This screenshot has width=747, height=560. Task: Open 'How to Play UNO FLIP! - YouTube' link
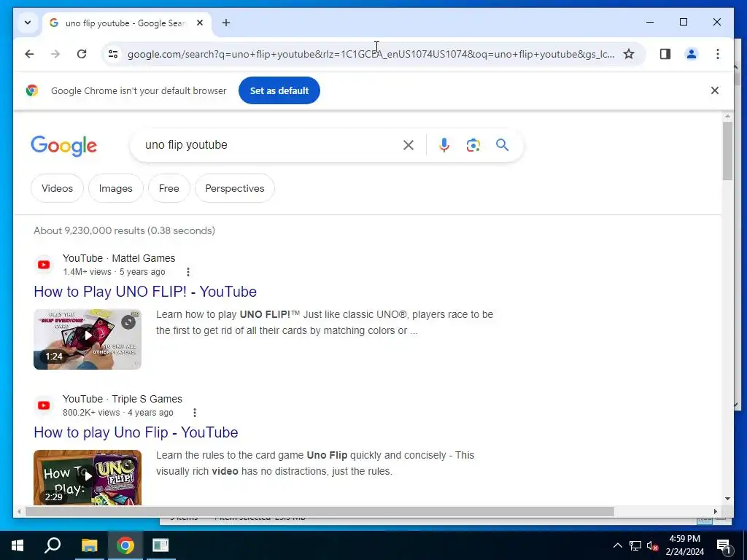point(145,292)
